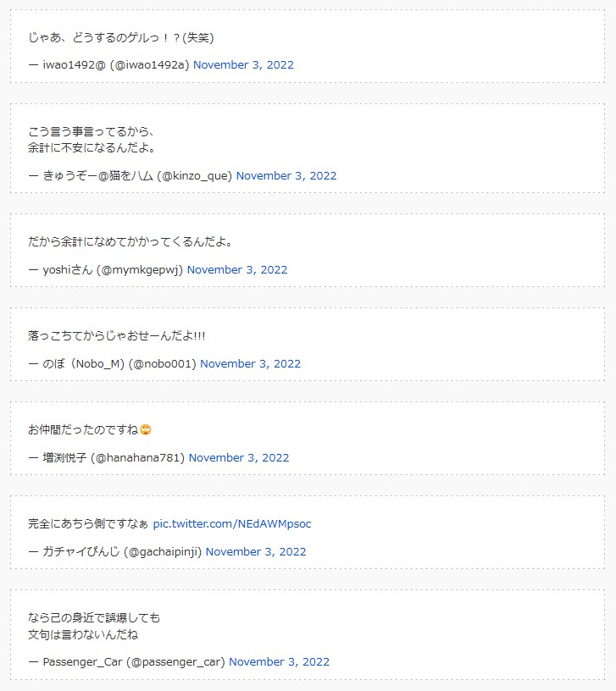Screen dimensions: 616x691
Task: Click the text 完全にあちら側ですなぁ
Action: [88, 524]
